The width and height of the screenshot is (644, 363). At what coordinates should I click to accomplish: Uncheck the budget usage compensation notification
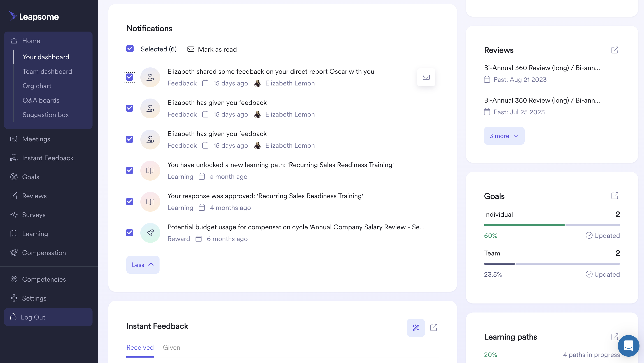(130, 233)
